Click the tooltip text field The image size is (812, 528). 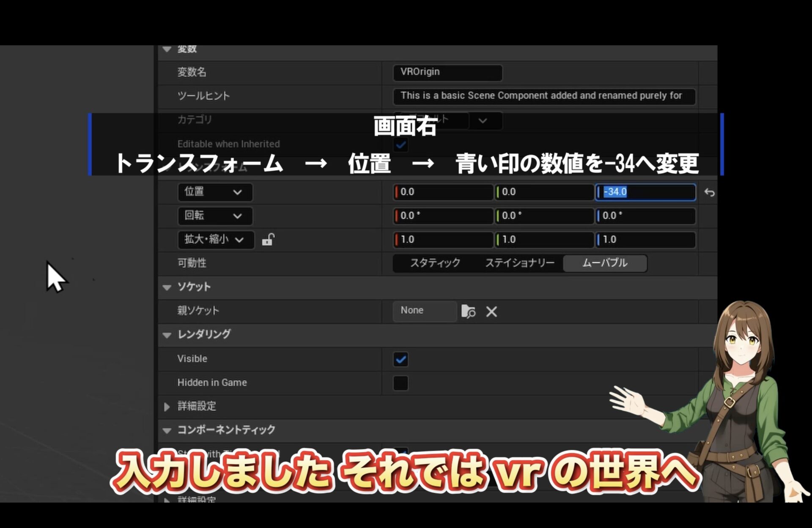tap(544, 96)
